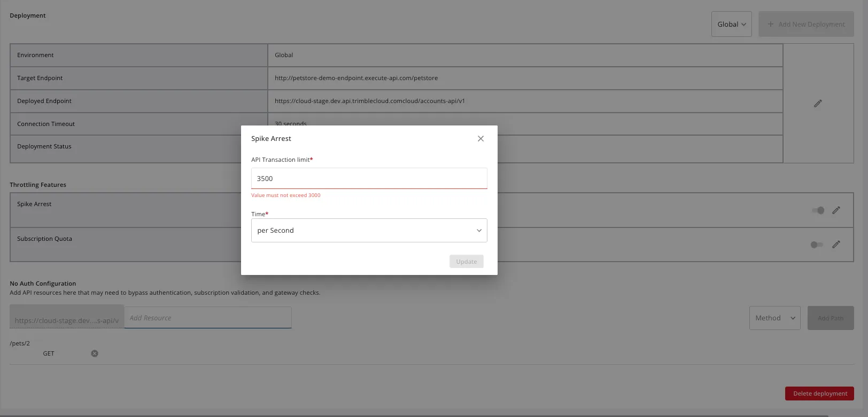Click the GET method label
Image resolution: width=868 pixels, height=417 pixels.
click(x=49, y=353)
